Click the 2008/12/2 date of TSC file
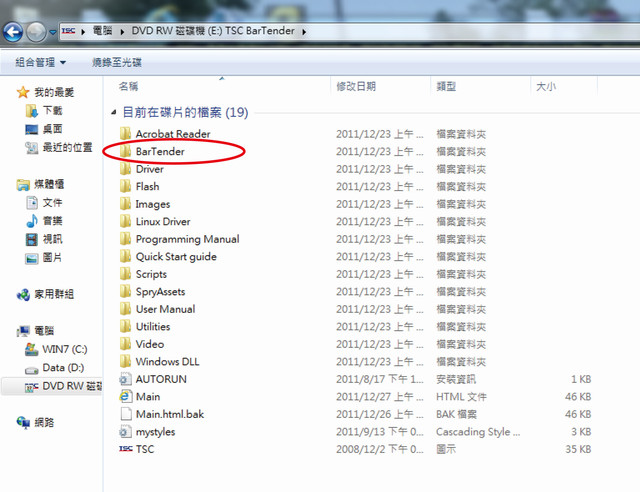640x492 pixels. (380, 449)
